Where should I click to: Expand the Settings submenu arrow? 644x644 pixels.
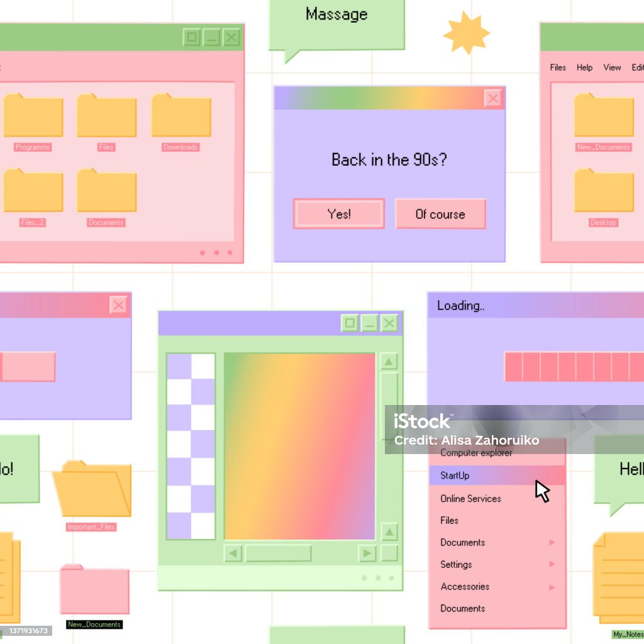(x=552, y=564)
